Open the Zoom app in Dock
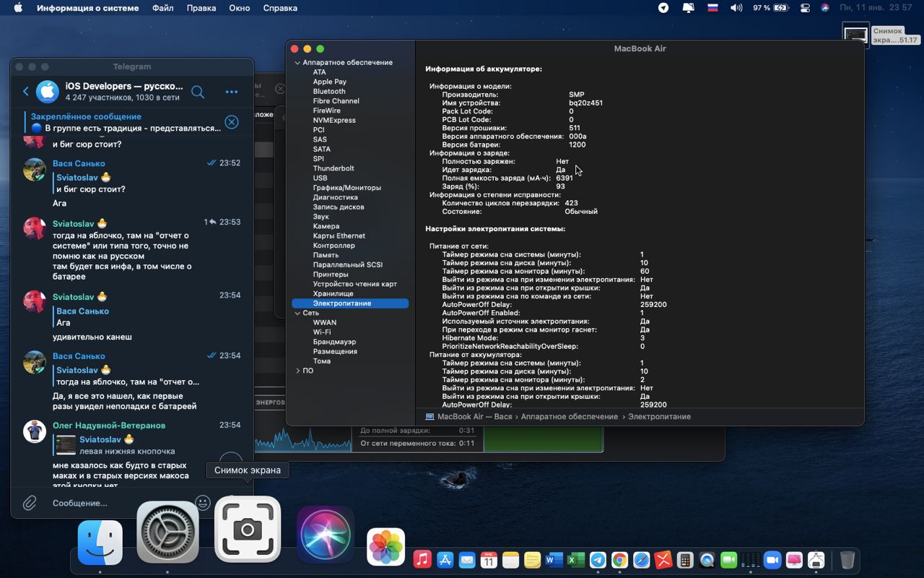This screenshot has width=924, height=578. 772,560
